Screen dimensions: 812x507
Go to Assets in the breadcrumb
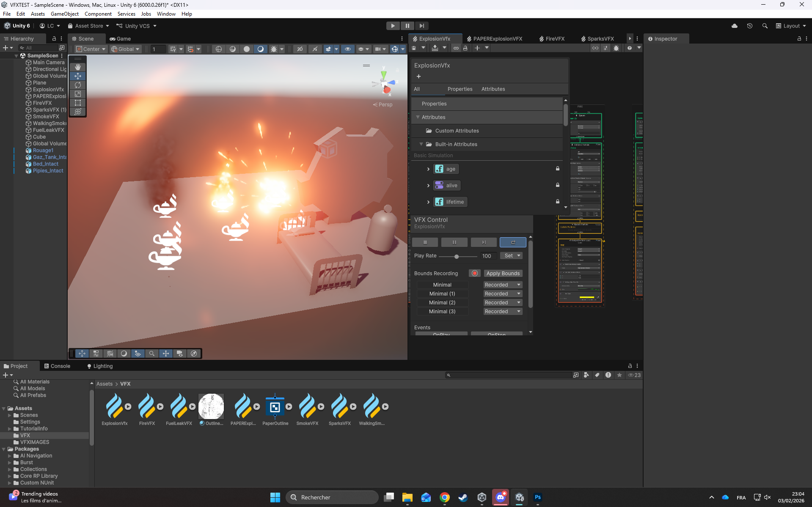(x=105, y=384)
